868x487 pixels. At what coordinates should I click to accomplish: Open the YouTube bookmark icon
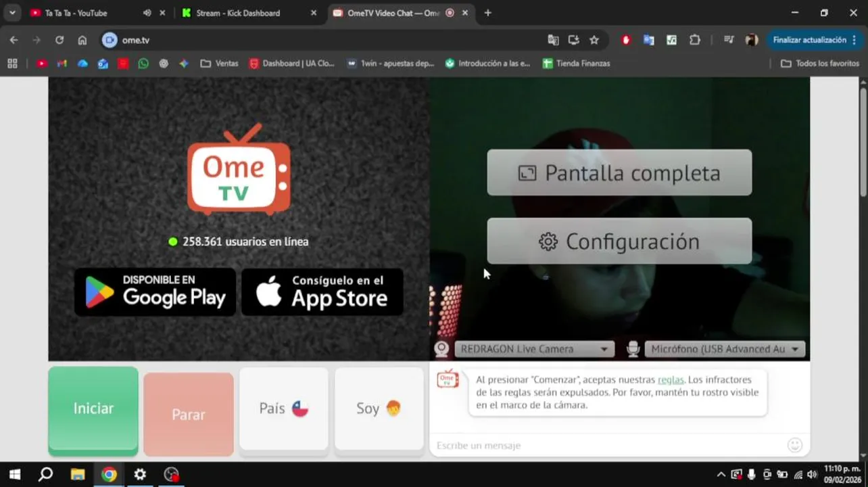[42, 64]
